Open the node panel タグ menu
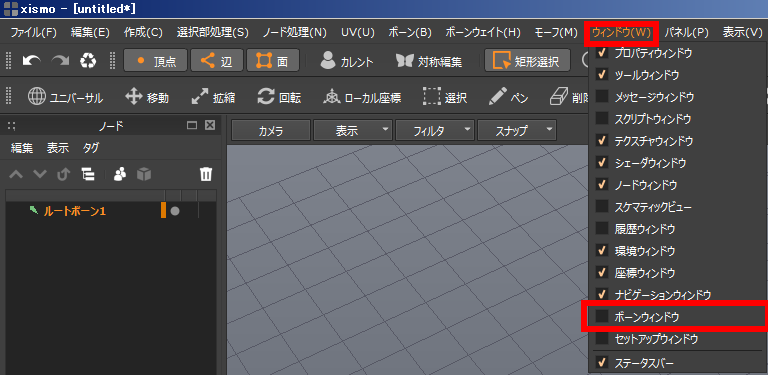Screen dimensions: 768x375 tap(91, 148)
